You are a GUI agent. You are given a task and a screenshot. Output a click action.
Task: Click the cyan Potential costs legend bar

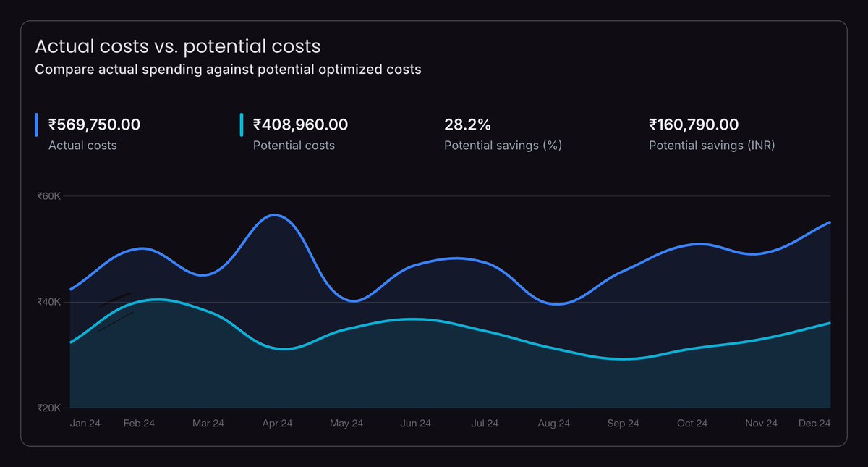(x=242, y=125)
